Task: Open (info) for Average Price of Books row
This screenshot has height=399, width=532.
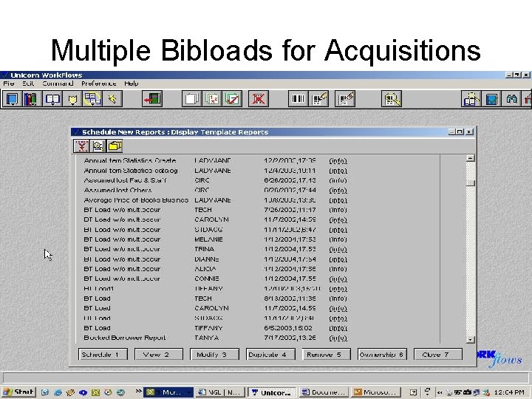Action: 338,200
